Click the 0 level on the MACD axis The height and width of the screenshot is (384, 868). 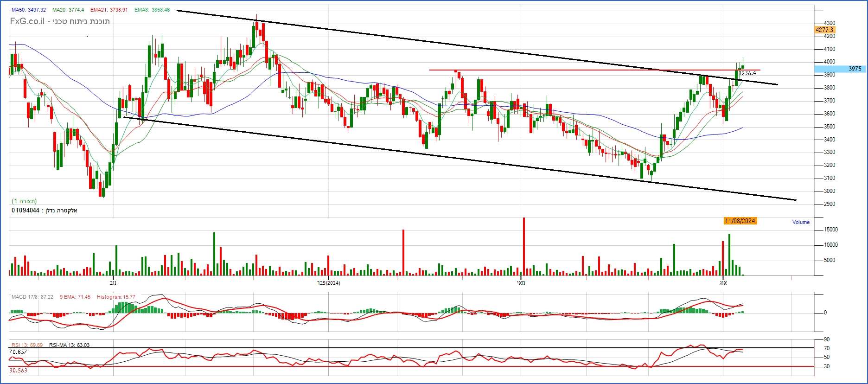point(825,313)
